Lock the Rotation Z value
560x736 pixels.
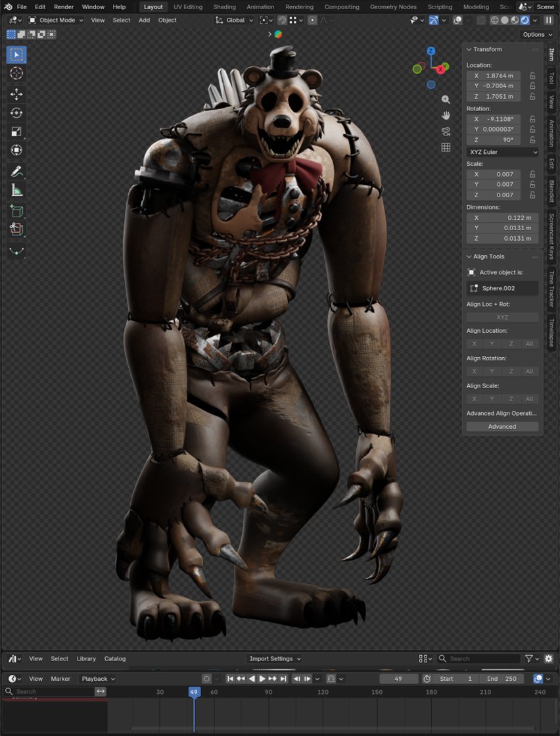[532, 140]
